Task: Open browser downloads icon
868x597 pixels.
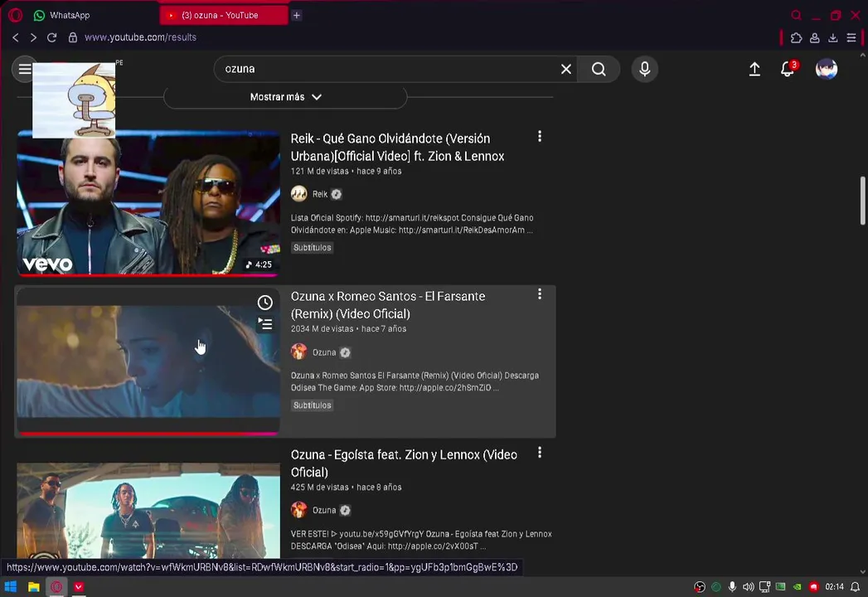Action: 832,37
